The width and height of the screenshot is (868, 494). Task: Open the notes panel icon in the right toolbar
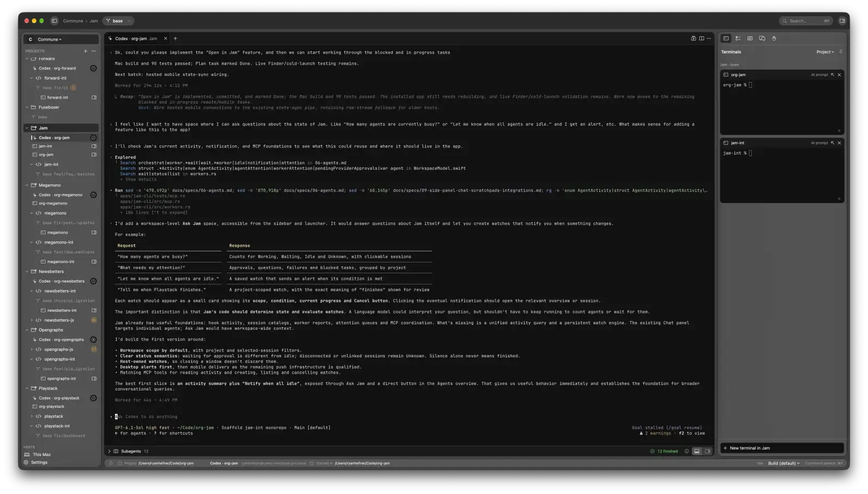(x=750, y=39)
